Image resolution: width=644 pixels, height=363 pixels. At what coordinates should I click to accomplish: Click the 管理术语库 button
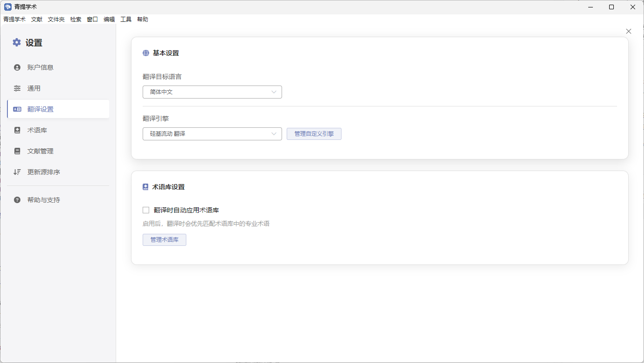point(164,240)
